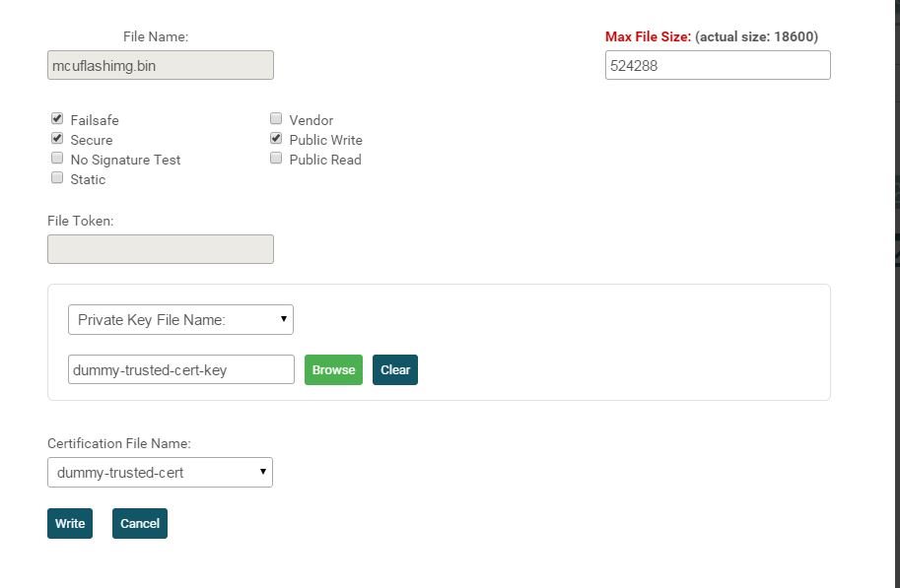Click the dummy-trusted-cert-key input field
The width and height of the screenshot is (900, 588).
click(181, 370)
